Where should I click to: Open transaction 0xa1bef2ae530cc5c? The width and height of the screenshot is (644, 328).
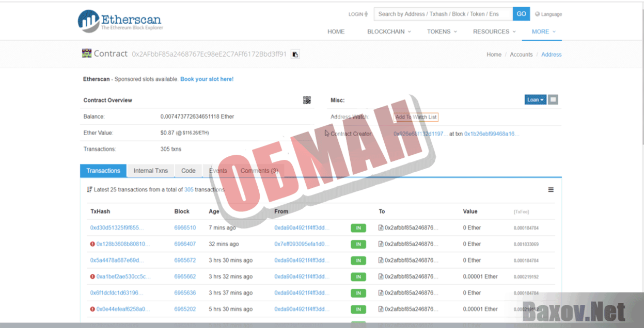click(x=123, y=276)
